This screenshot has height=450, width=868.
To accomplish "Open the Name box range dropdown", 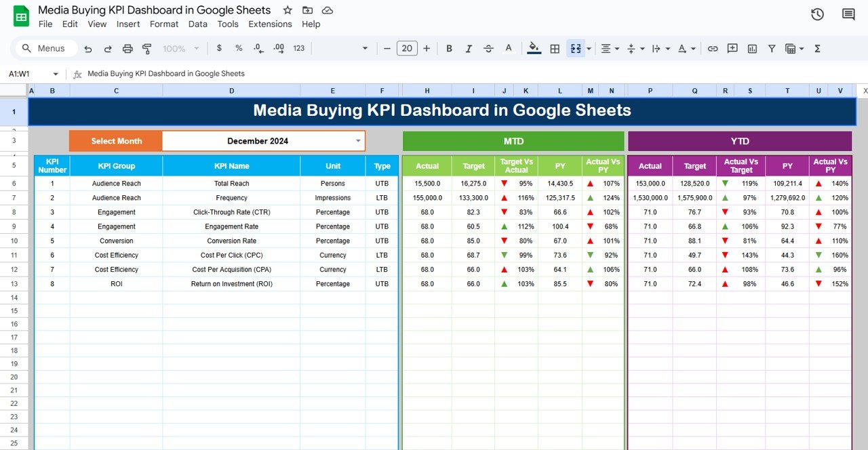I will 55,74.
